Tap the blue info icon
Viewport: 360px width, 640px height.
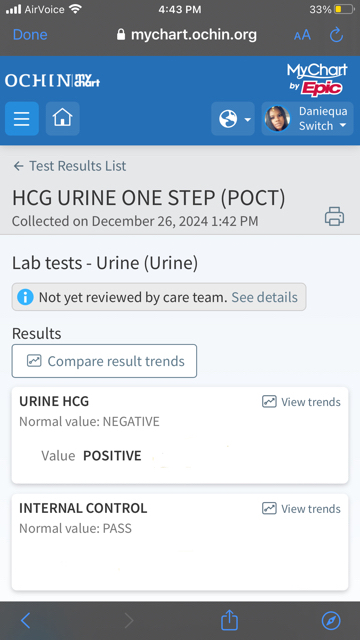coord(25,297)
